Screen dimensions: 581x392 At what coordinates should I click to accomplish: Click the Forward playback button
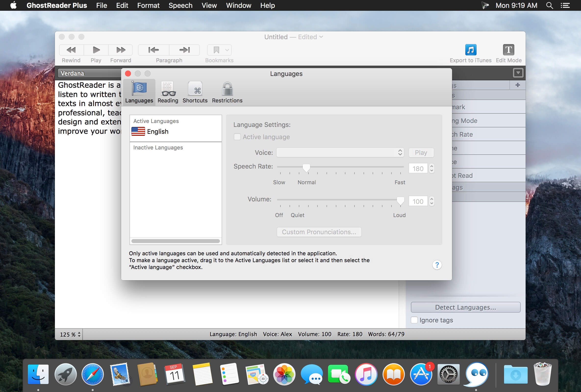click(x=121, y=50)
